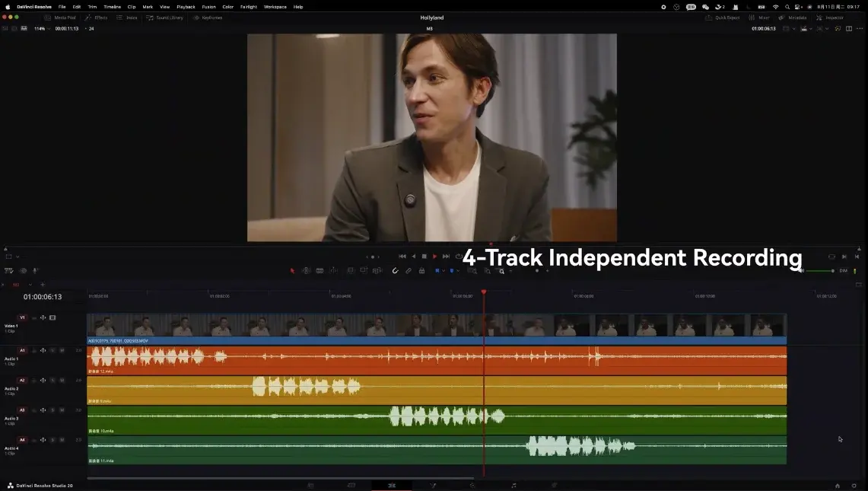Screen dimensions: 868x491
Task: Open the 114% viewer zoom dropdown
Action: (x=42, y=28)
